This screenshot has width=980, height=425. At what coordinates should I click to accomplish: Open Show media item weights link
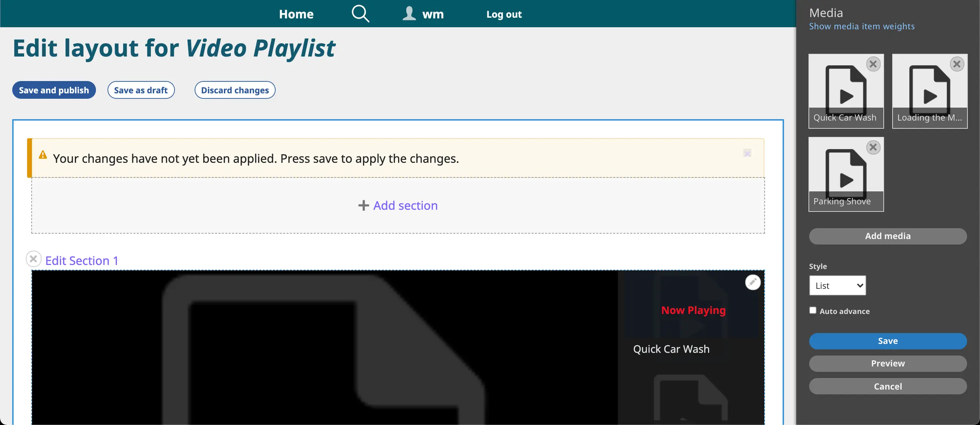pyautogui.click(x=861, y=26)
